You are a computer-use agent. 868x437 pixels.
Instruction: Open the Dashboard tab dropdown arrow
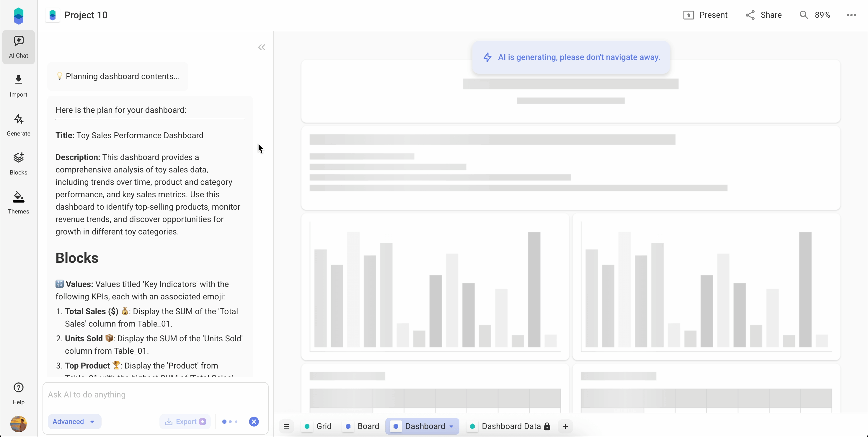click(451, 426)
